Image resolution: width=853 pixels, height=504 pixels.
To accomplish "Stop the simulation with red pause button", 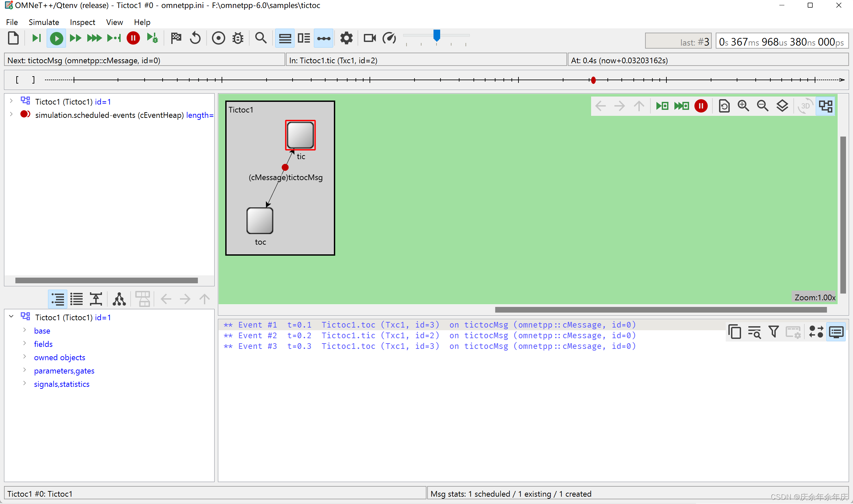I will pos(133,38).
